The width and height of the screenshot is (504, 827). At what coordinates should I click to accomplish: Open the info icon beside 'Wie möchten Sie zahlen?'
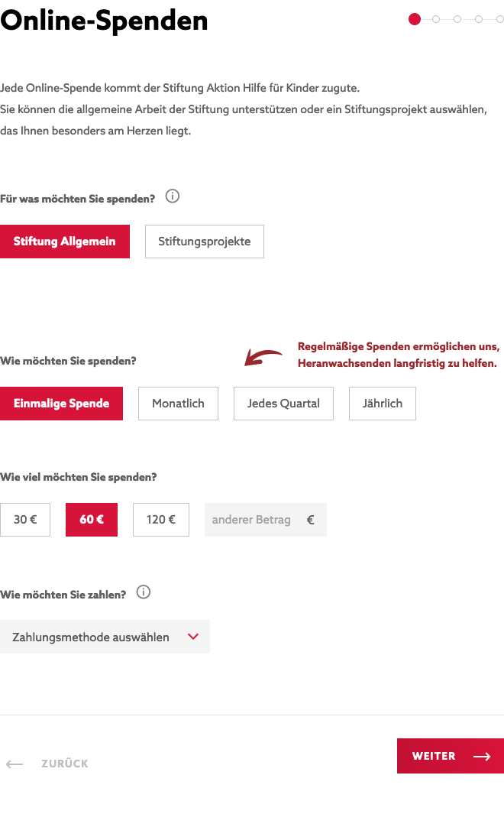(143, 592)
